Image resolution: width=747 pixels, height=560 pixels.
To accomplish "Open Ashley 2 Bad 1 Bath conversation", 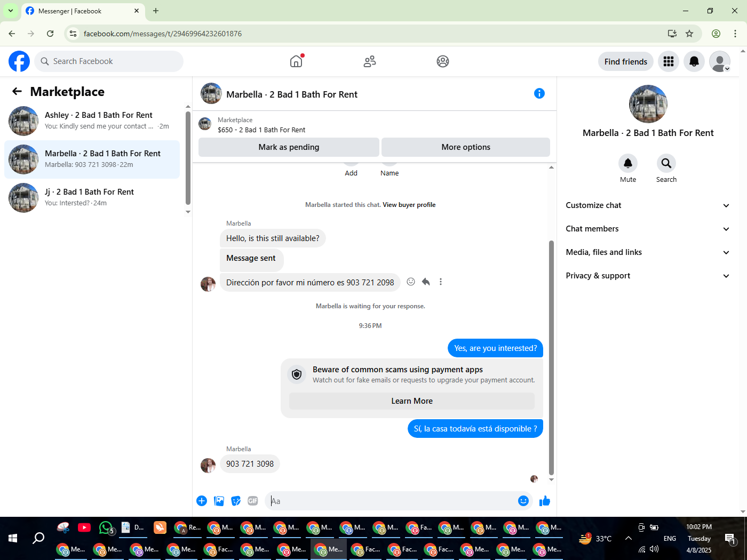I will pyautogui.click(x=92, y=121).
